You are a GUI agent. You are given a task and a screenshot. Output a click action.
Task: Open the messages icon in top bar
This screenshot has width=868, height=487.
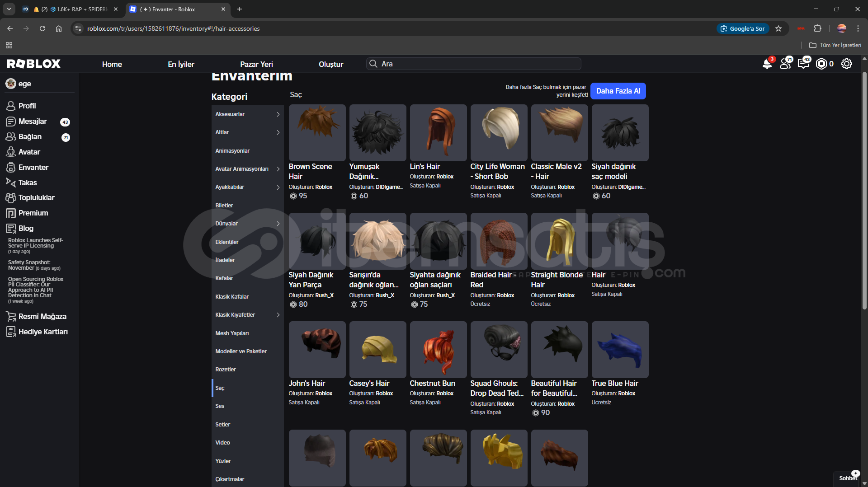click(803, 64)
